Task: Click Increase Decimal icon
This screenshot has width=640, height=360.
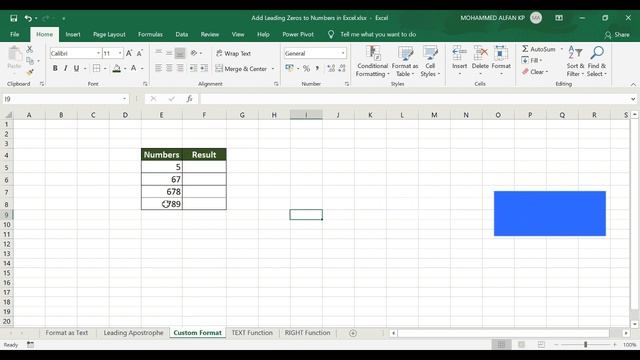Action: tap(331, 69)
